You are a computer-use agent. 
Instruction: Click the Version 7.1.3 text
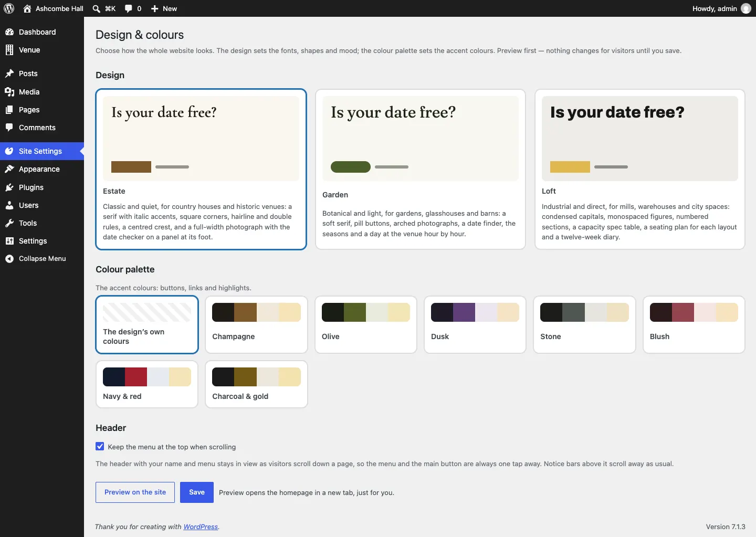(x=726, y=527)
